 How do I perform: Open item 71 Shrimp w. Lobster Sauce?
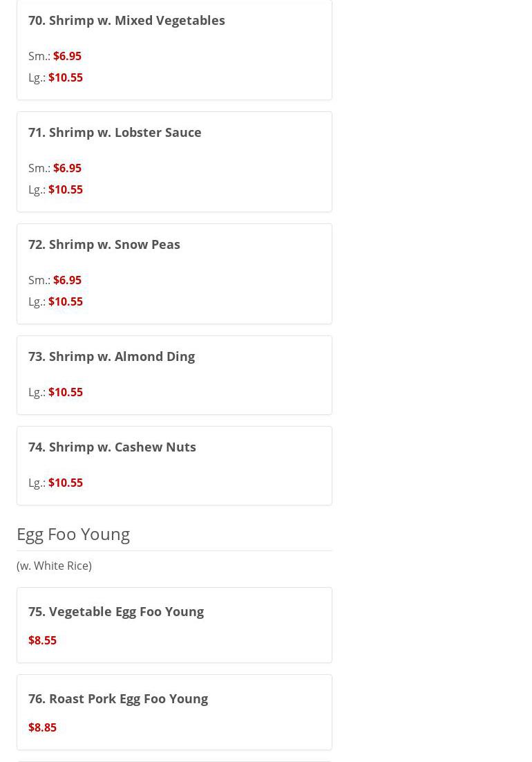click(115, 132)
